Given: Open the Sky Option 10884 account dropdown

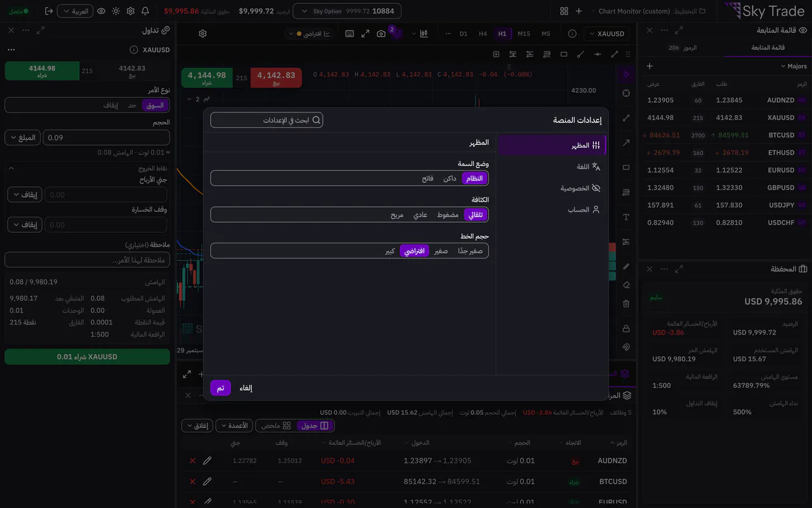Looking at the screenshot, I should (347, 11).
